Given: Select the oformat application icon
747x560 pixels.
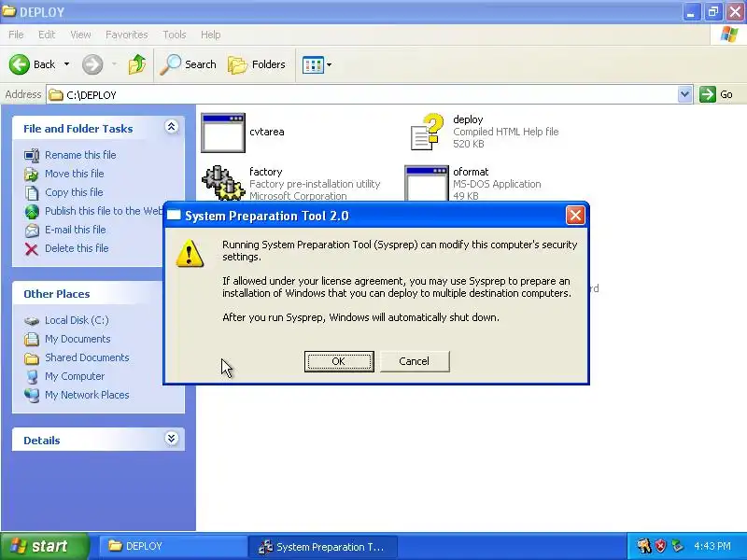Looking at the screenshot, I should tap(427, 183).
